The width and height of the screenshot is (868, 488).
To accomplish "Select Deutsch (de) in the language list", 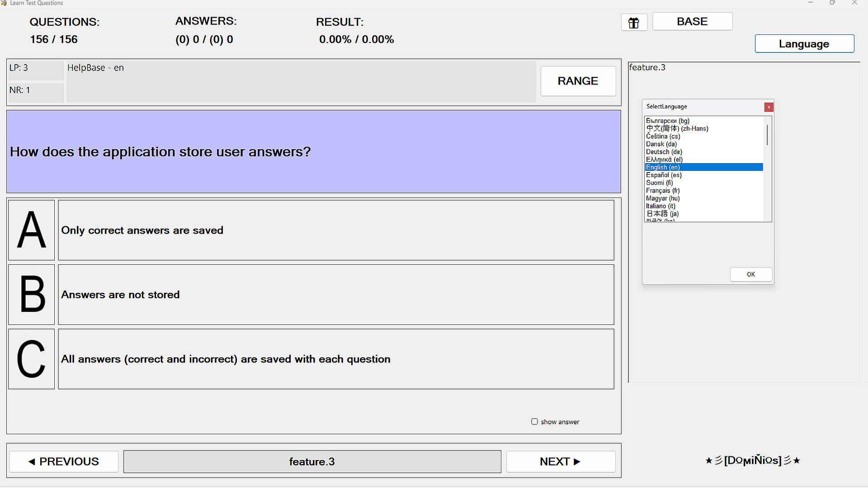I will click(x=664, y=152).
